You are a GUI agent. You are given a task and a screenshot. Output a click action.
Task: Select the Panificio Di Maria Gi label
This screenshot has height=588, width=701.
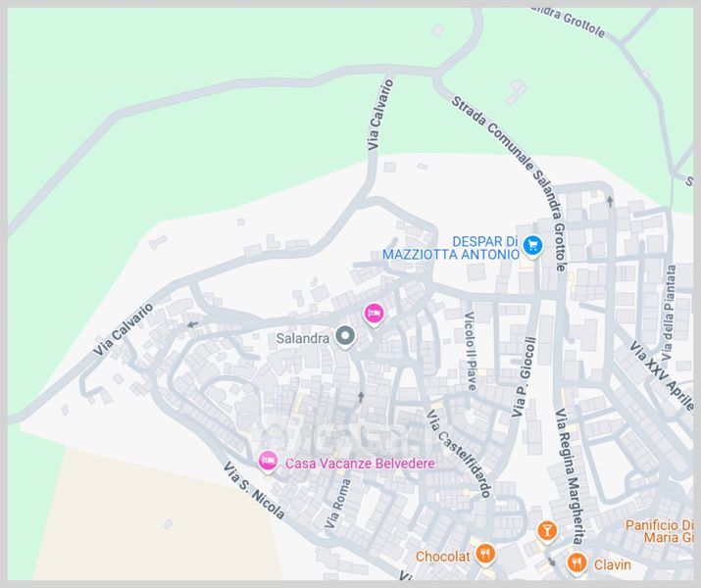pos(660,531)
